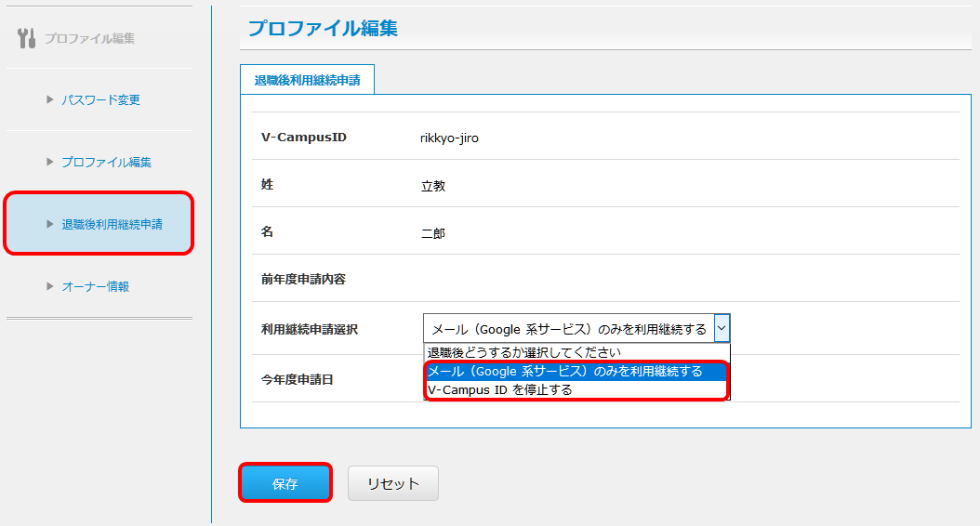The image size is (980, 526).
Task: Click the surname value 立教
Action: click(x=433, y=186)
